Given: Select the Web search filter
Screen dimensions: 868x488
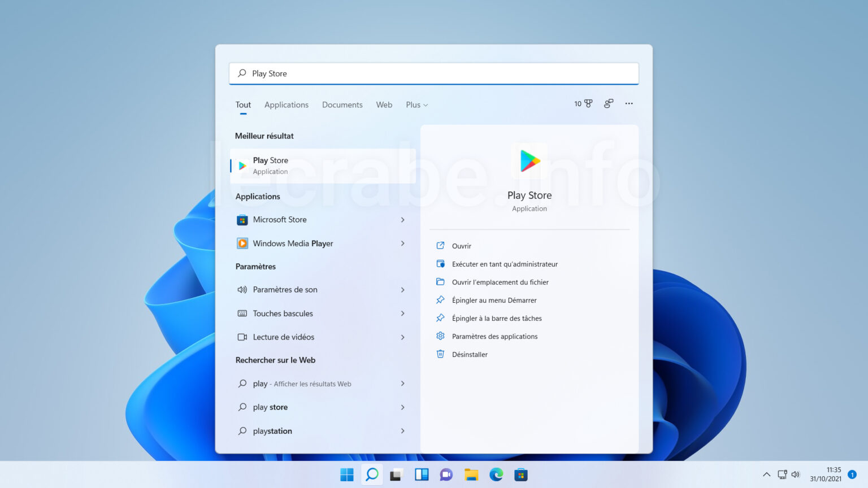Looking at the screenshot, I should (x=384, y=104).
